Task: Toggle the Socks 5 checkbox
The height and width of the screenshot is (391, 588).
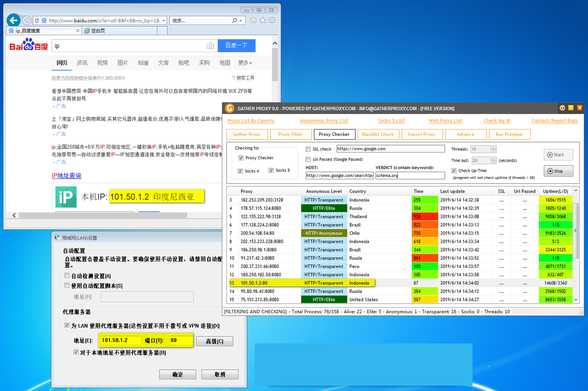Action: [271, 171]
